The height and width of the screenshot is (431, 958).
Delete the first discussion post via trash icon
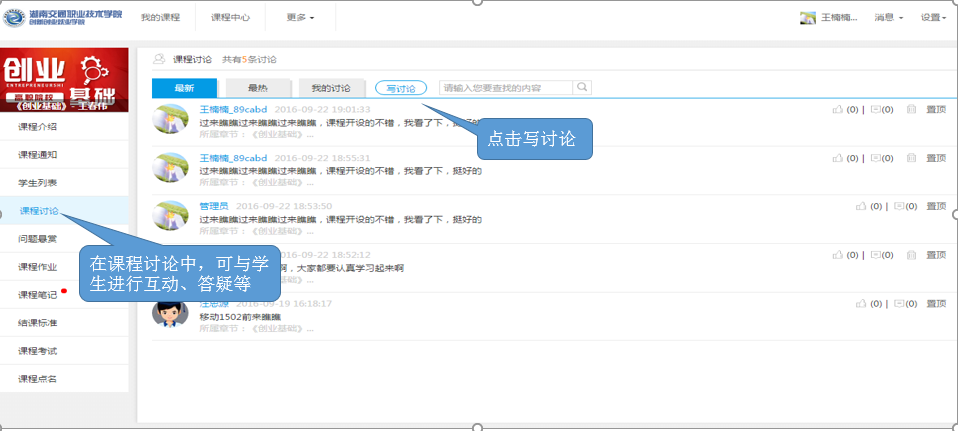pos(911,110)
